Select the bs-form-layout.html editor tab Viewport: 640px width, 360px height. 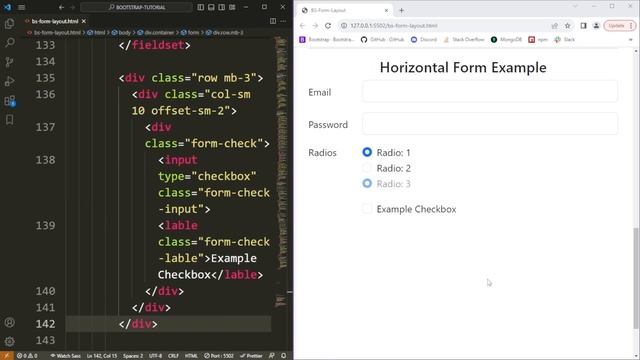point(55,21)
